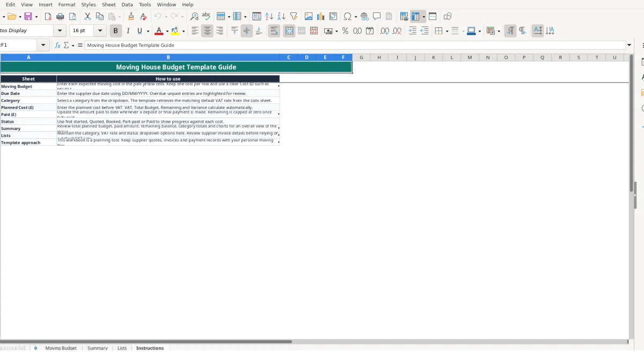644x362 pixels.
Task: Toggle Bold formatting
Action: coord(115,31)
